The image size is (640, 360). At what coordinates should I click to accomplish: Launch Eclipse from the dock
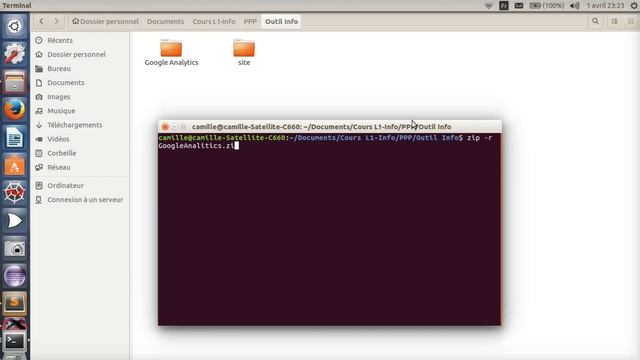point(14,276)
